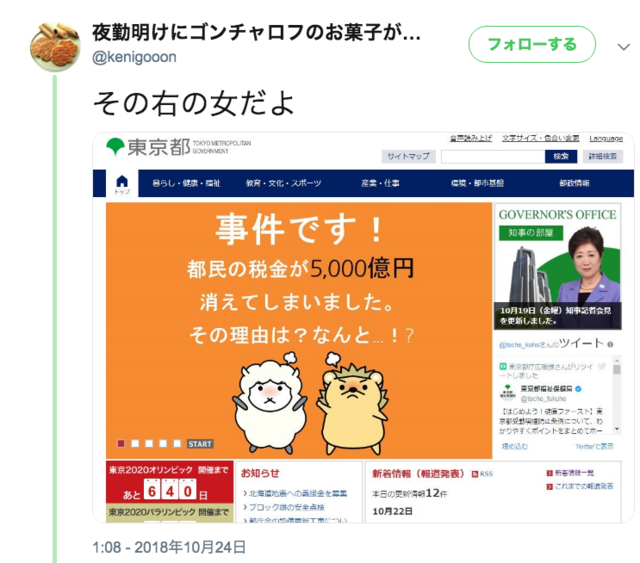The image size is (640, 563).
Task: Click the site search input field
Action: pyautogui.click(x=493, y=156)
